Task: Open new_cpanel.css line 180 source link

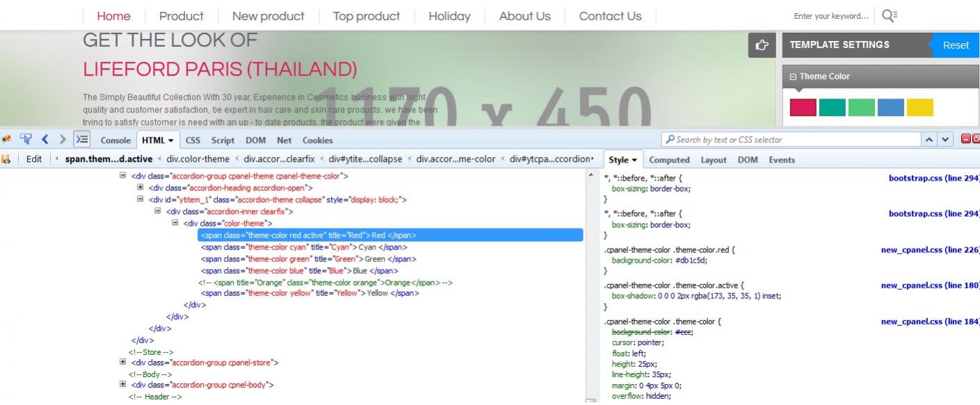Action: [x=930, y=286]
